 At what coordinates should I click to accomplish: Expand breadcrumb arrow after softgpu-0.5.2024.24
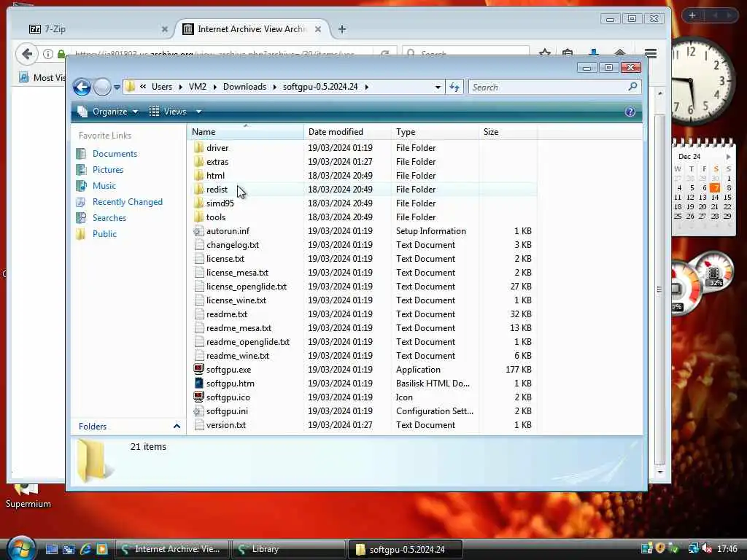[x=366, y=87]
